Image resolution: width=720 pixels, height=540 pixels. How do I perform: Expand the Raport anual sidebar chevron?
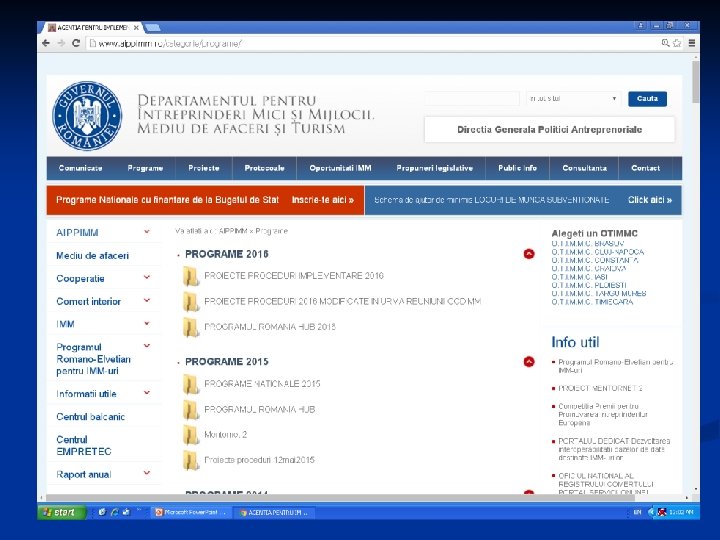(147, 472)
